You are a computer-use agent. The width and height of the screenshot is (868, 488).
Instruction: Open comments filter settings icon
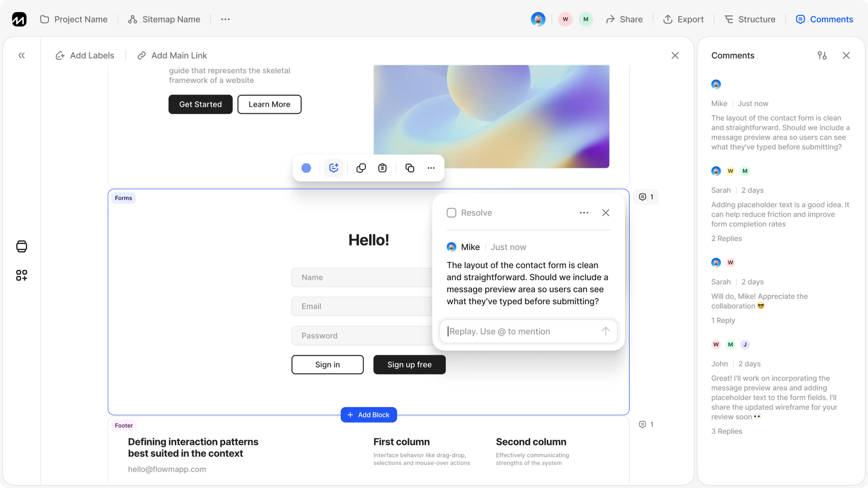[x=822, y=56]
